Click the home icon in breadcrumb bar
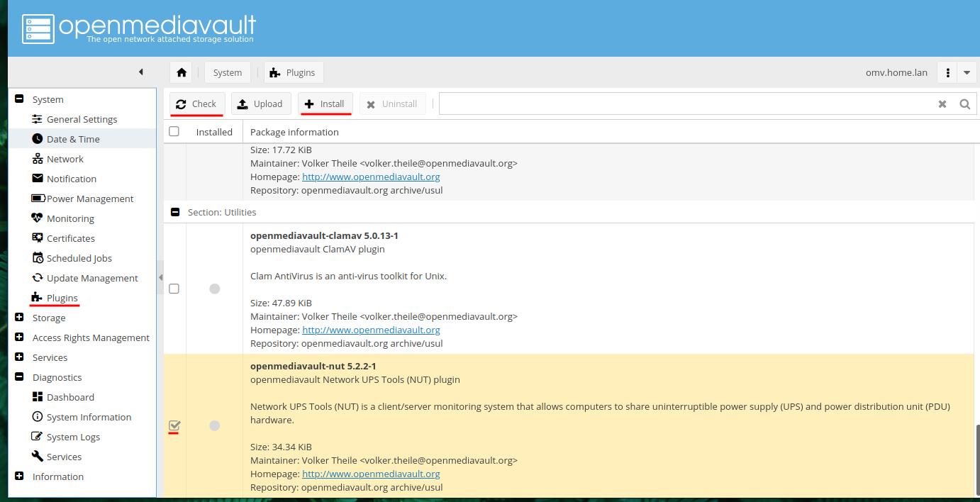The height and width of the screenshot is (502, 980). (x=182, y=72)
